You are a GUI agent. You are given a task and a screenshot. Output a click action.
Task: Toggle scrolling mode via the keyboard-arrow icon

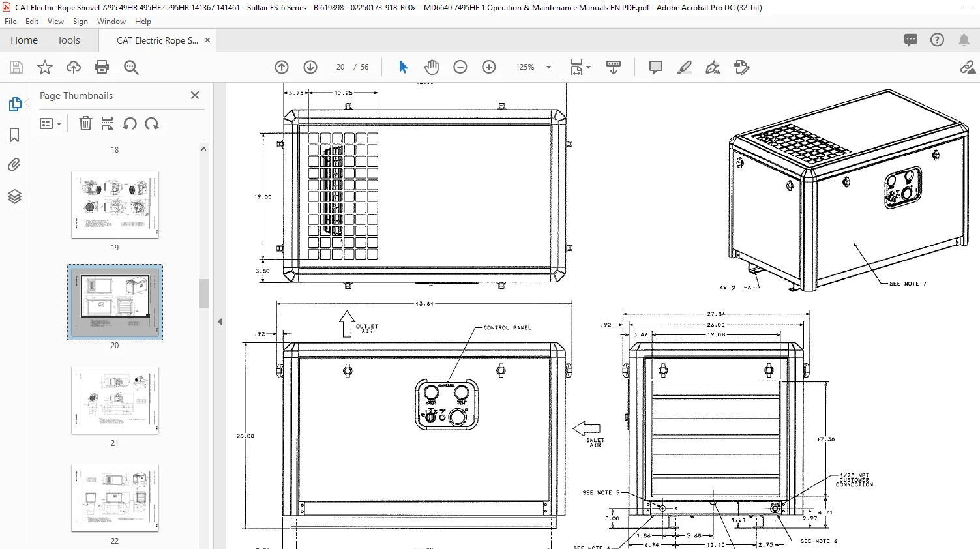pos(614,67)
